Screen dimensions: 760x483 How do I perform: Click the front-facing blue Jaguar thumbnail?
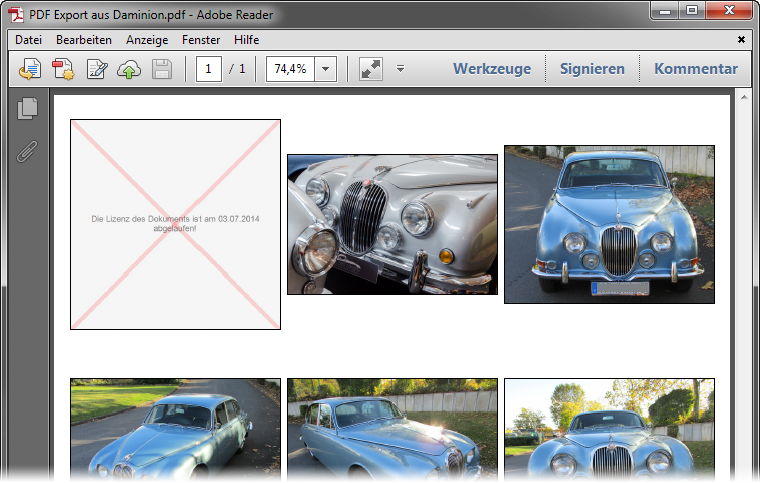[x=609, y=224]
